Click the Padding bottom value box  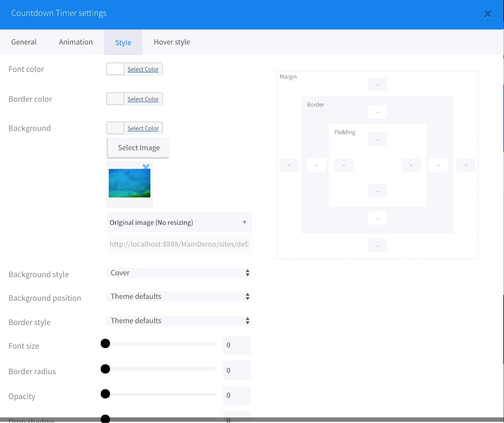pos(377,191)
